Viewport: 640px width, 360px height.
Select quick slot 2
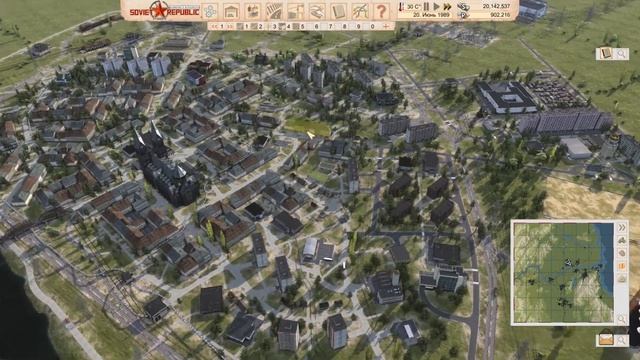258,27
